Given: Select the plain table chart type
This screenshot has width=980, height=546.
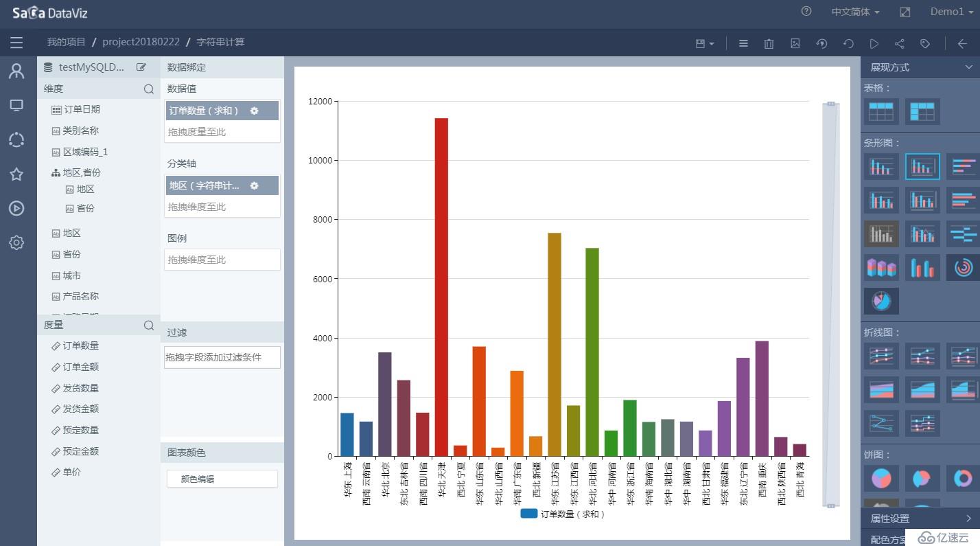Looking at the screenshot, I should pos(881,111).
